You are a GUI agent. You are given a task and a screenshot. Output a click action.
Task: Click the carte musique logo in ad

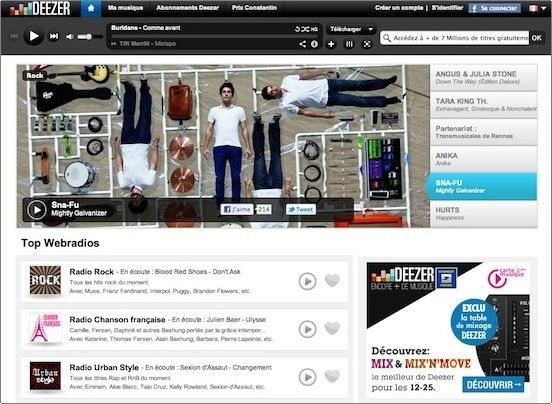(507, 277)
